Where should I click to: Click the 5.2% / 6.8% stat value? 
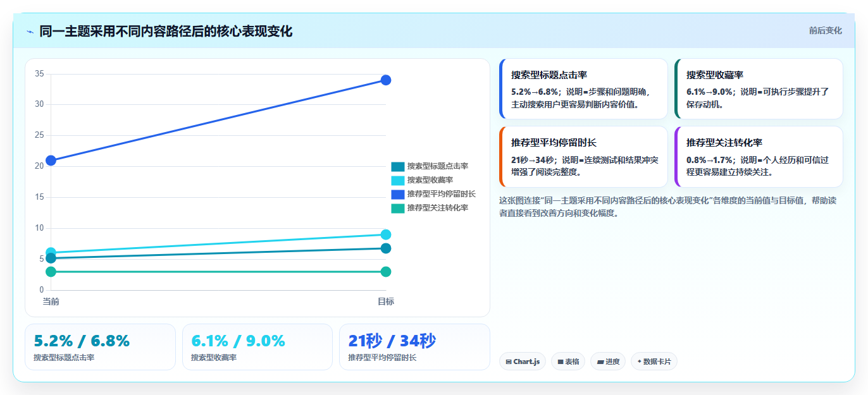[x=82, y=341]
